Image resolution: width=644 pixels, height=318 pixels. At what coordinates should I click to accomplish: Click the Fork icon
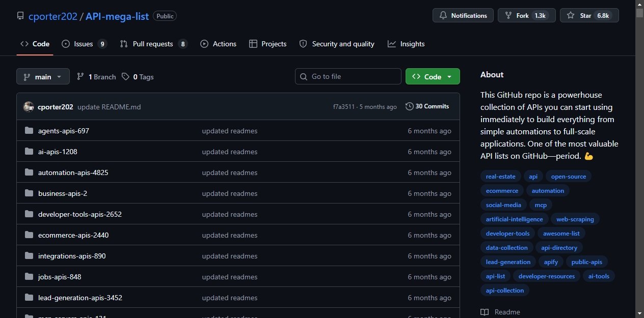[x=508, y=15]
